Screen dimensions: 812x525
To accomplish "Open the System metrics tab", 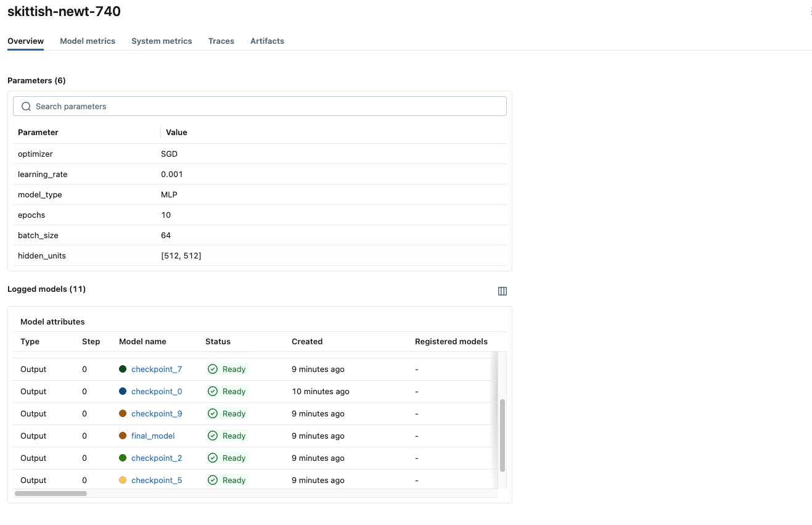I will [162, 41].
